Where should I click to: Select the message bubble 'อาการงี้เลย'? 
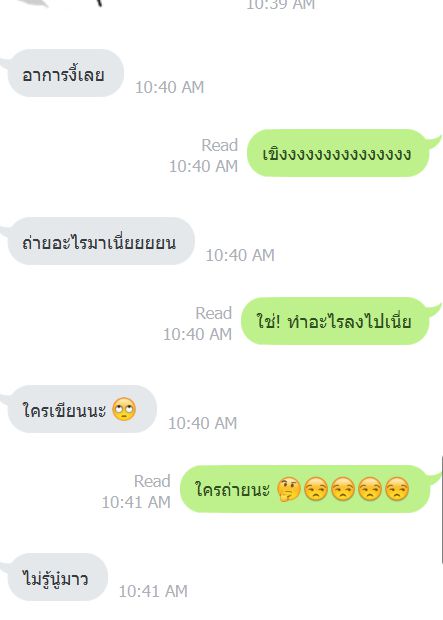(x=66, y=73)
